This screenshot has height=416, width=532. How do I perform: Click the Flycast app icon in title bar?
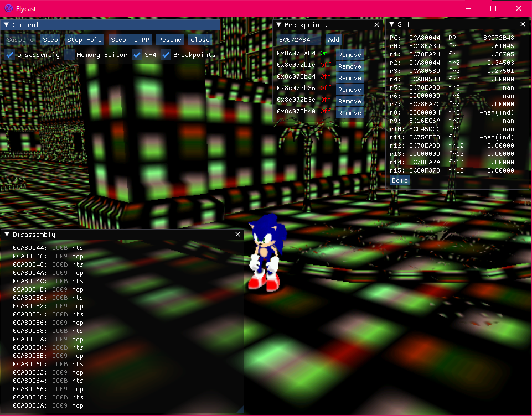(x=8, y=8)
